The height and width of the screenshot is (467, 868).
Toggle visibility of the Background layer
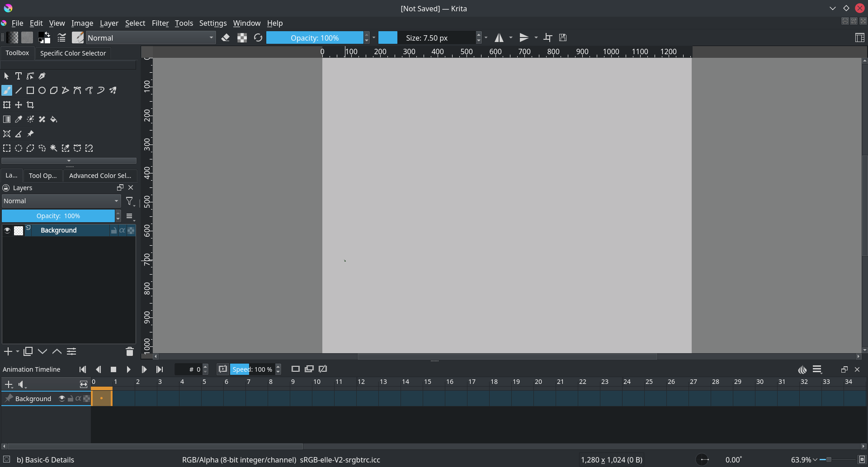pos(7,230)
